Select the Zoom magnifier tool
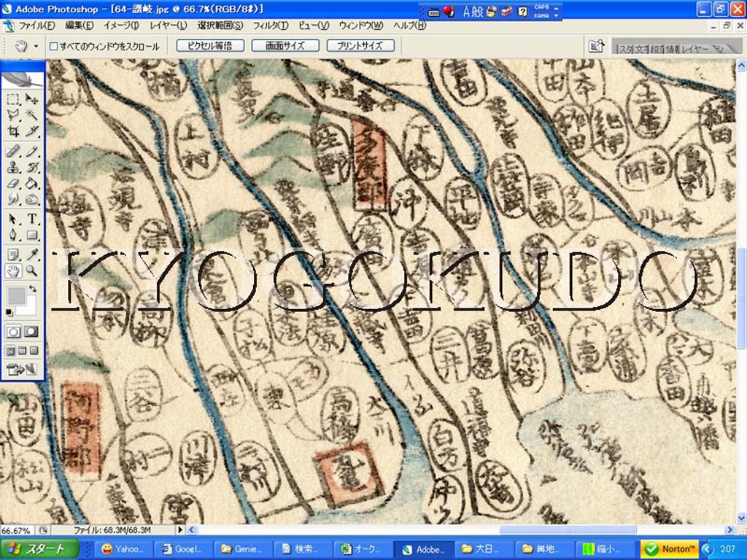Screen dimensions: 747x560 click(x=31, y=271)
